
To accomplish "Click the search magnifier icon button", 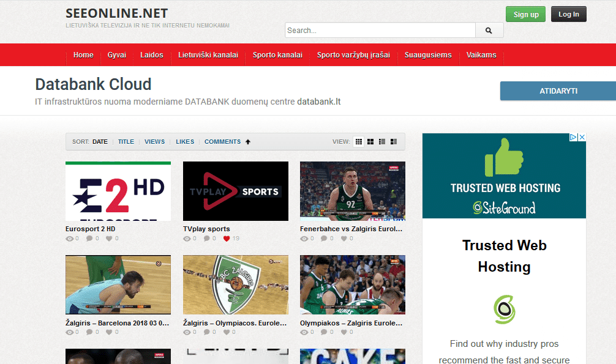I will (x=489, y=30).
